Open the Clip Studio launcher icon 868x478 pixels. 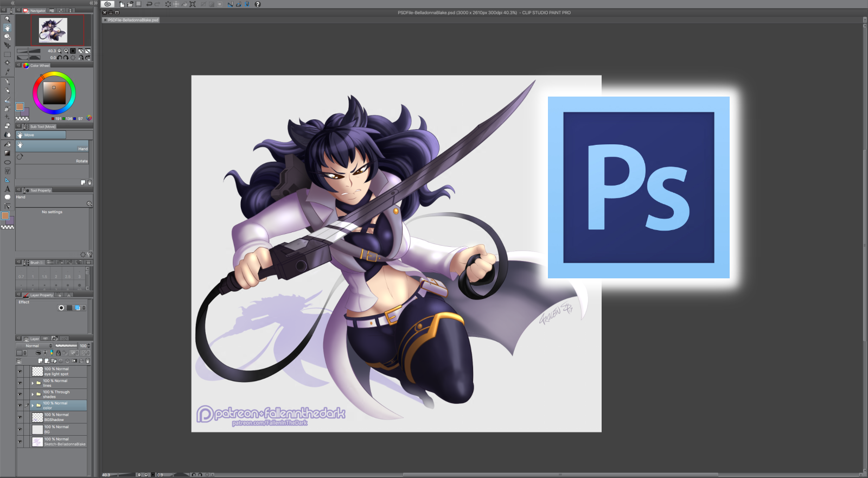tap(108, 4)
